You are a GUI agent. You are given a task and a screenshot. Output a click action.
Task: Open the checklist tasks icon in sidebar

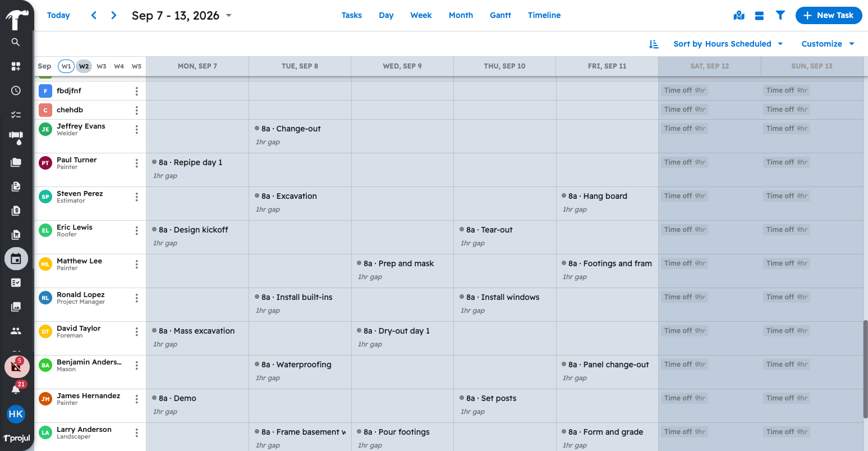coord(16,115)
